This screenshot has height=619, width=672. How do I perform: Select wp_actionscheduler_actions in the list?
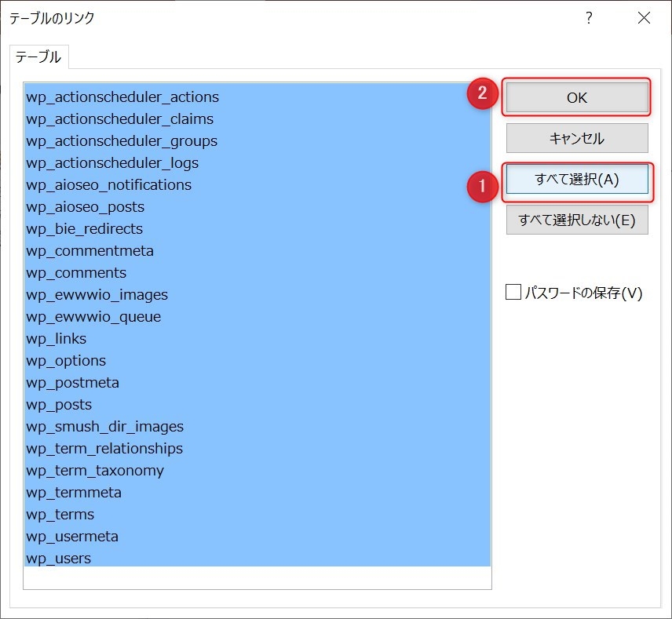(x=122, y=97)
